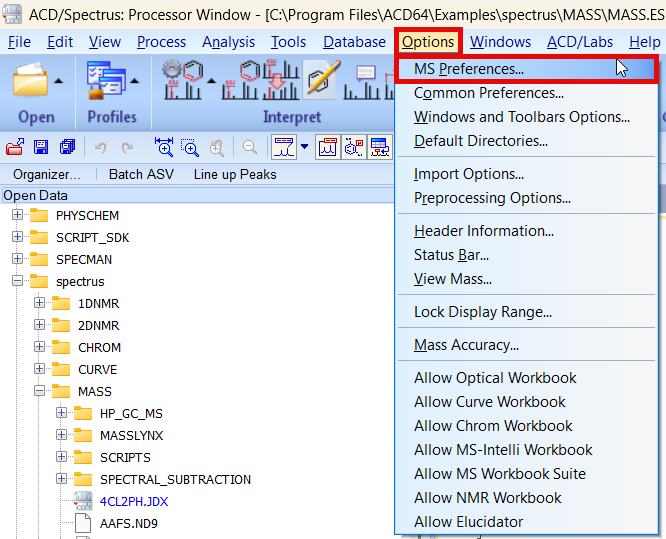666x539 pixels.
Task: Open the Help menu
Action: click(645, 42)
